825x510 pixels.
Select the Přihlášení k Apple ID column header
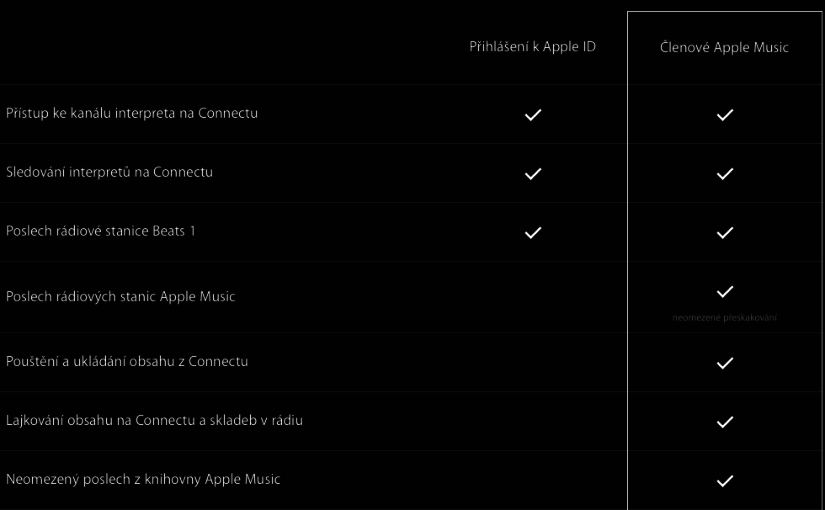533,47
